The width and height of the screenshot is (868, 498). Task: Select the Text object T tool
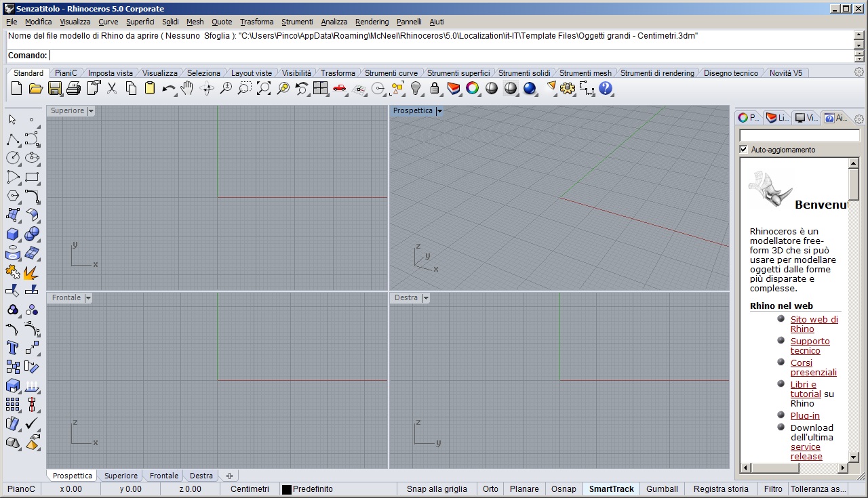pos(12,348)
